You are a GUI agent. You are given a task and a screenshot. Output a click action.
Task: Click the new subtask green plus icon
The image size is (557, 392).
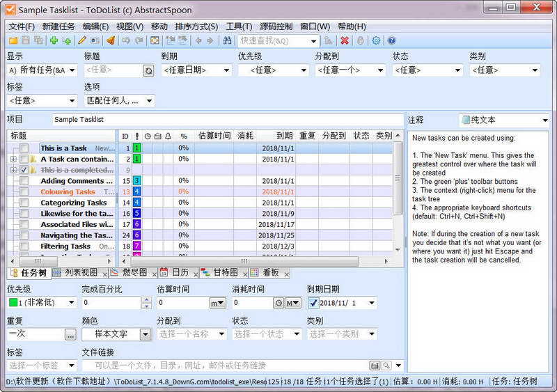[66, 40]
